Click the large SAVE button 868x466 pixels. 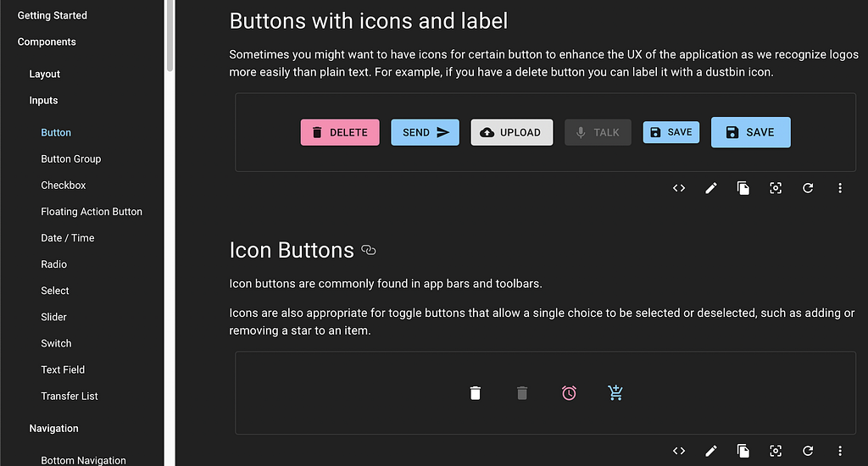tap(750, 132)
